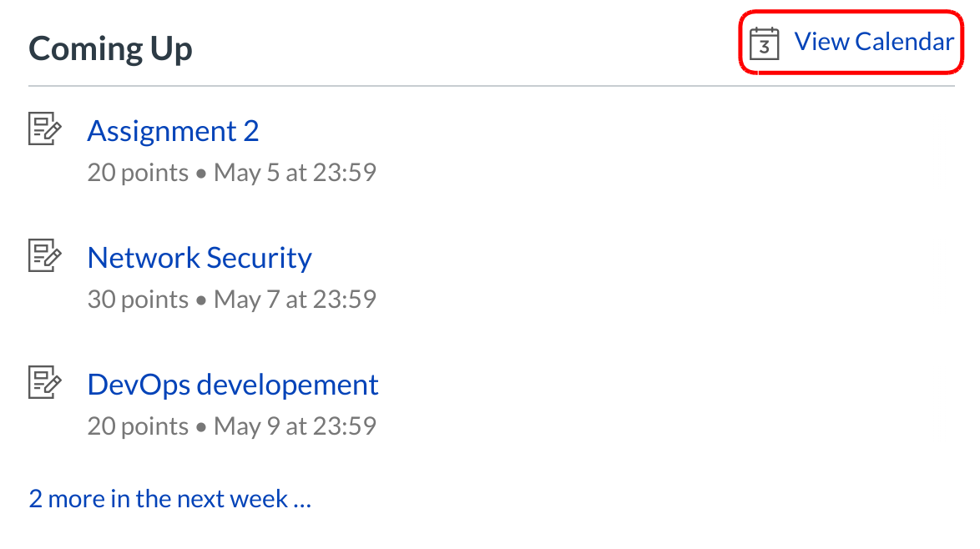Open the Network Security assignment
This screenshot has width=980, height=549.
[x=200, y=258]
